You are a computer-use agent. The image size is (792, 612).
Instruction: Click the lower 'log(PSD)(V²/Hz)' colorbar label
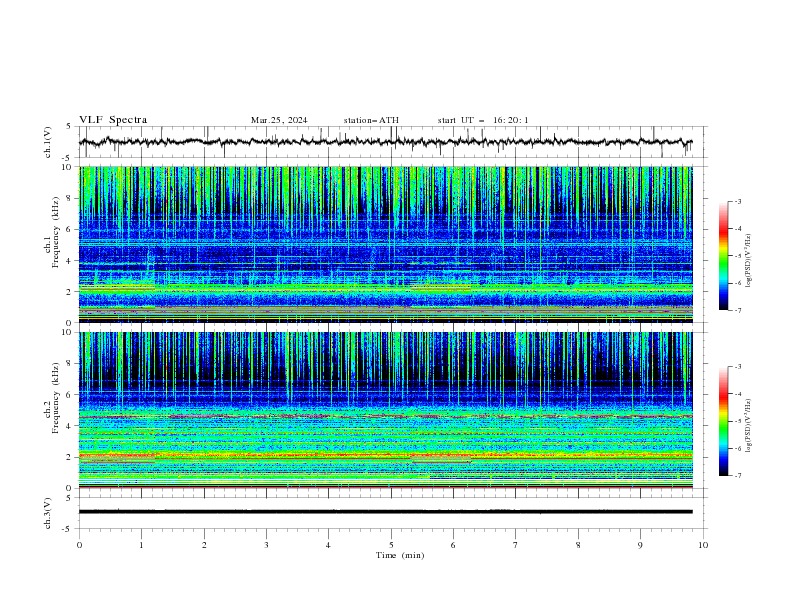pyautogui.click(x=748, y=425)
